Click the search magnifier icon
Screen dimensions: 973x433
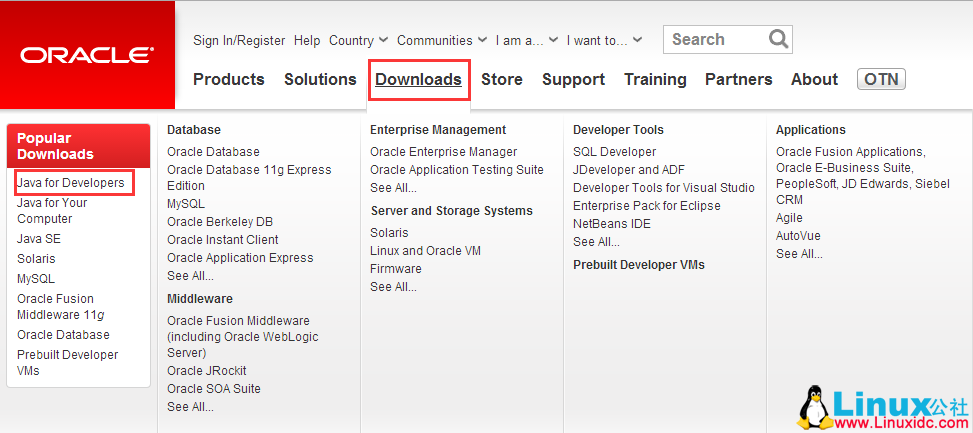point(778,39)
